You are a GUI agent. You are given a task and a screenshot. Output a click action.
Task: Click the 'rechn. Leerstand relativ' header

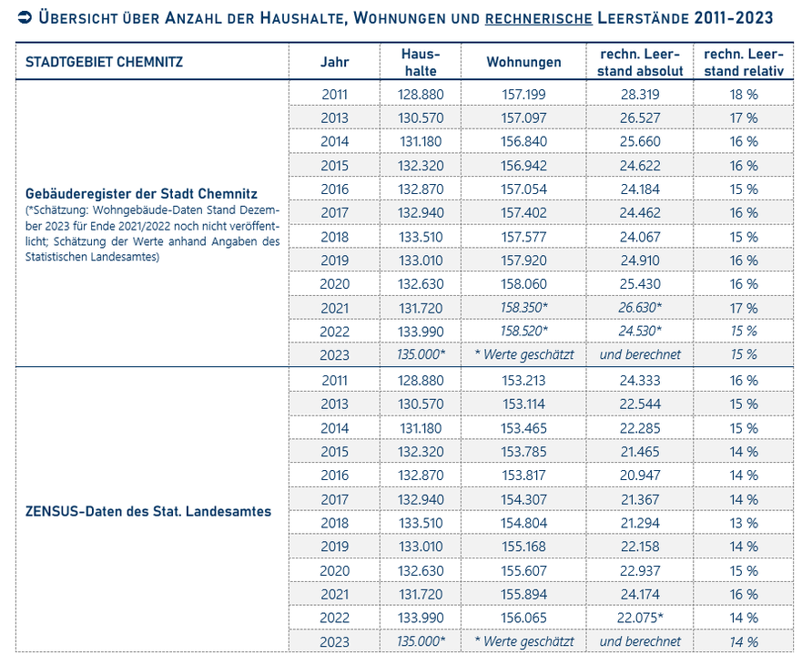pyautogui.click(x=744, y=62)
